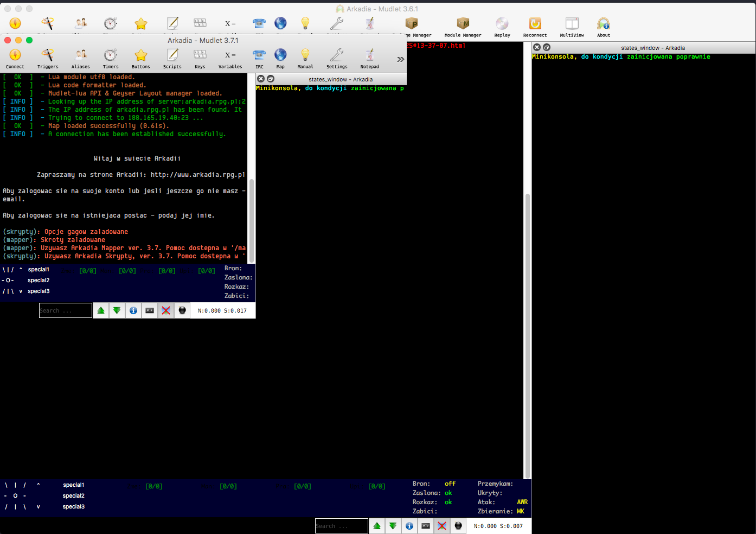Toggle MultiView mode

572,26
